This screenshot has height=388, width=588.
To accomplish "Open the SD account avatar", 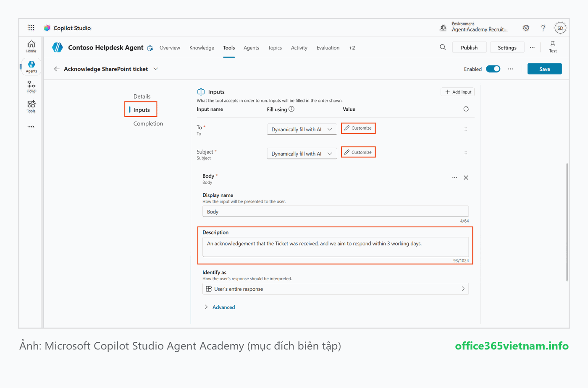I will [560, 28].
